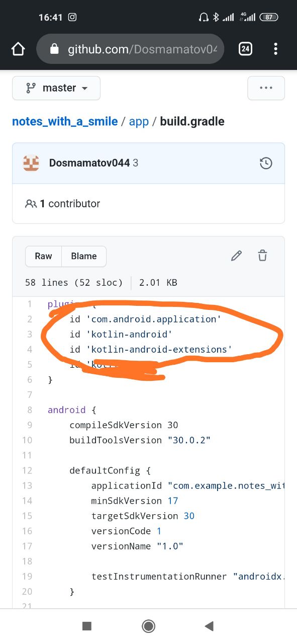Tap the github.com address bar field
Screen dimensions: 297x644
click(x=130, y=49)
